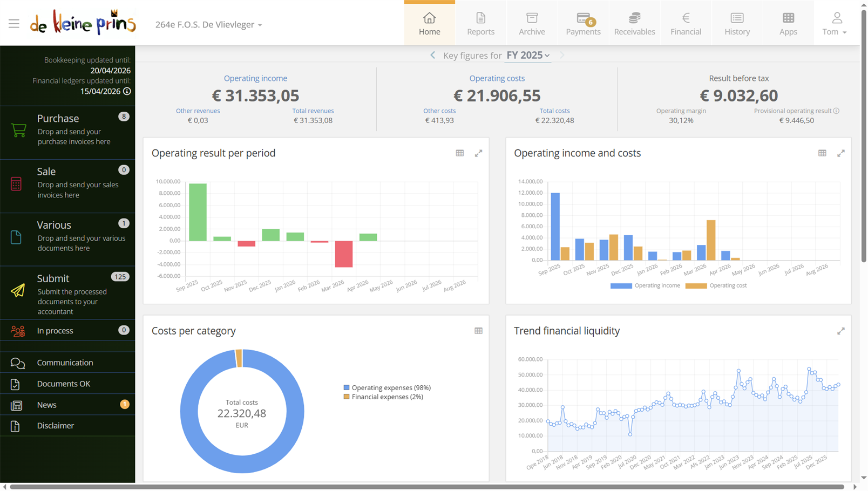868x491 pixels.
Task: Open the Submit paper plane icon
Action: pos(18,290)
